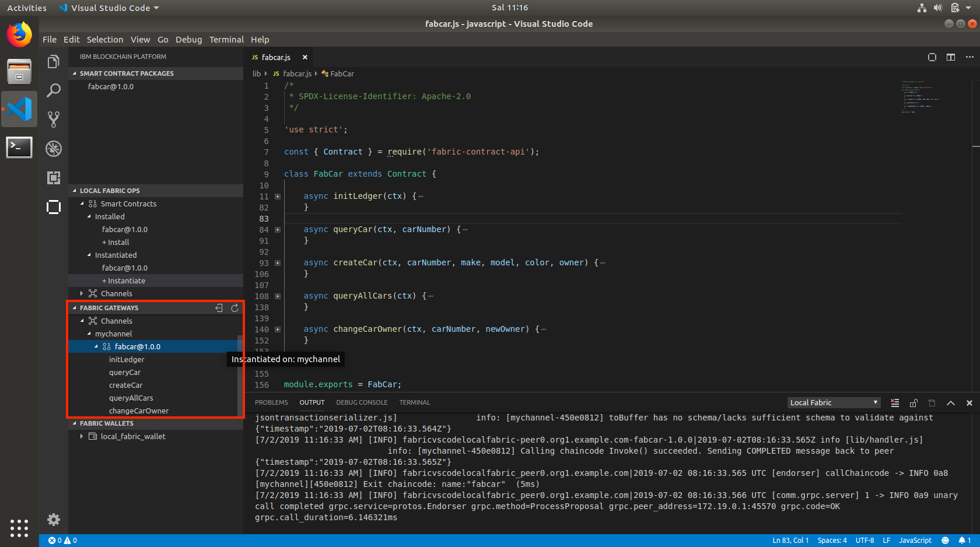
Task: Go to line via Ln 83, Col 1
Action: [x=790, y=541]
